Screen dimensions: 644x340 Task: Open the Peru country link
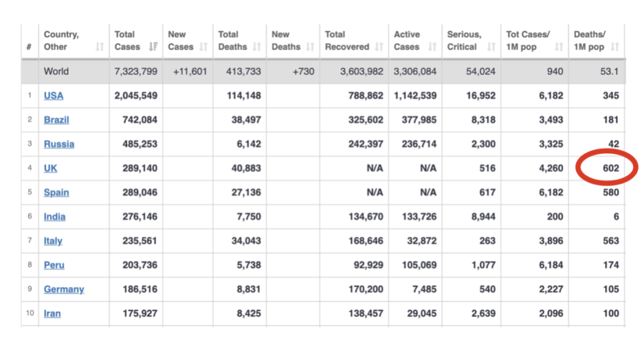point(54,265)
